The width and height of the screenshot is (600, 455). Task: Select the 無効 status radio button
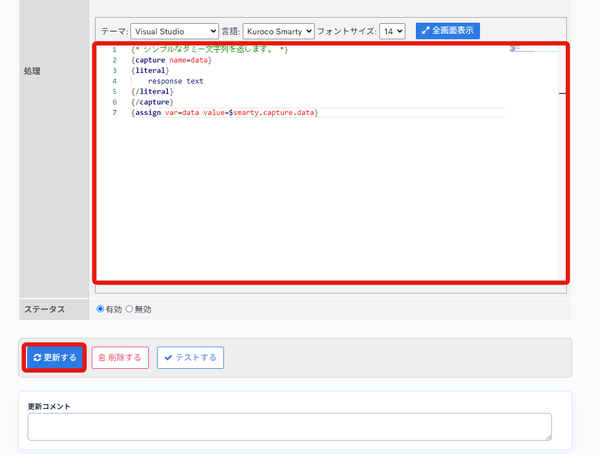pyautogui.click(x=129, y=309)
